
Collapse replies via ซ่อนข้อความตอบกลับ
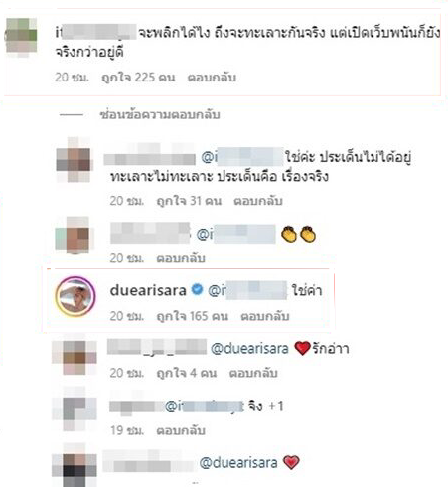(x=160, y=114)
